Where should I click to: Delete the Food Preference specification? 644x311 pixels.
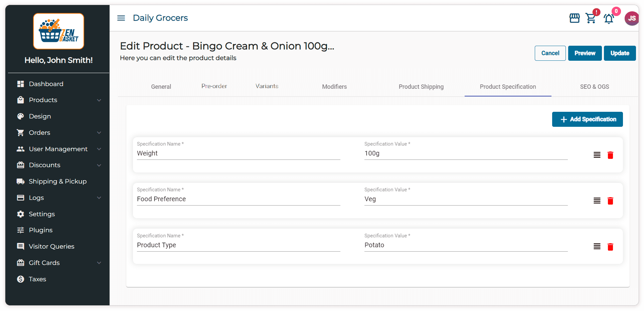(610, 201)
